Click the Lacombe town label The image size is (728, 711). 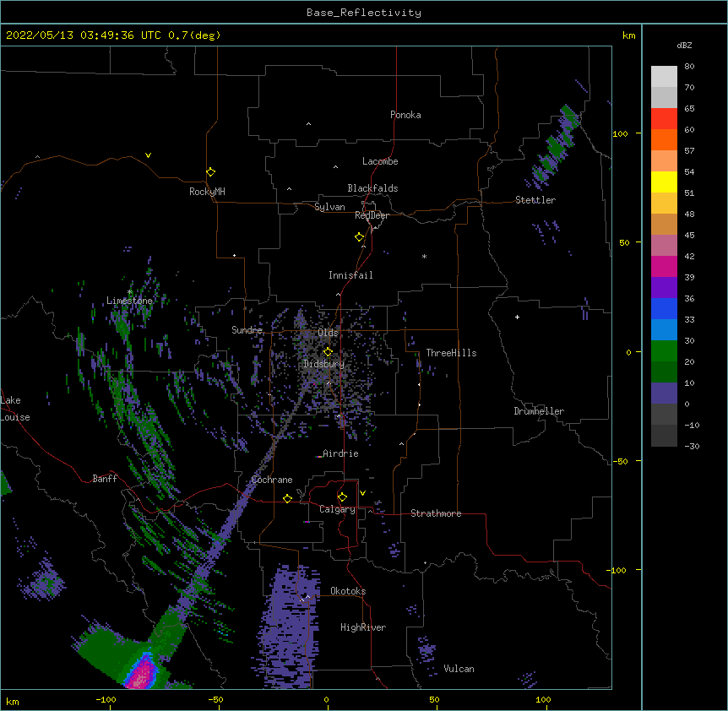tap(380, 161)
